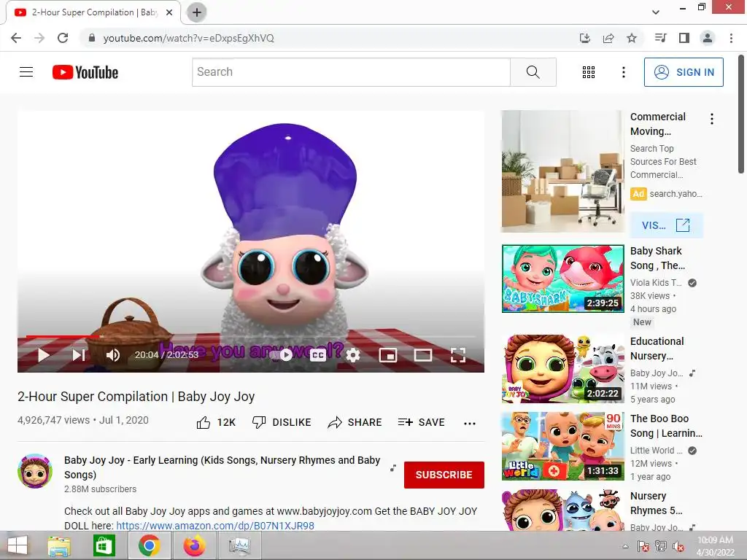Open the taskbar volume icon
Viewport: 747px width, 560px height.
pyautogui.click(x=678, y=546)
